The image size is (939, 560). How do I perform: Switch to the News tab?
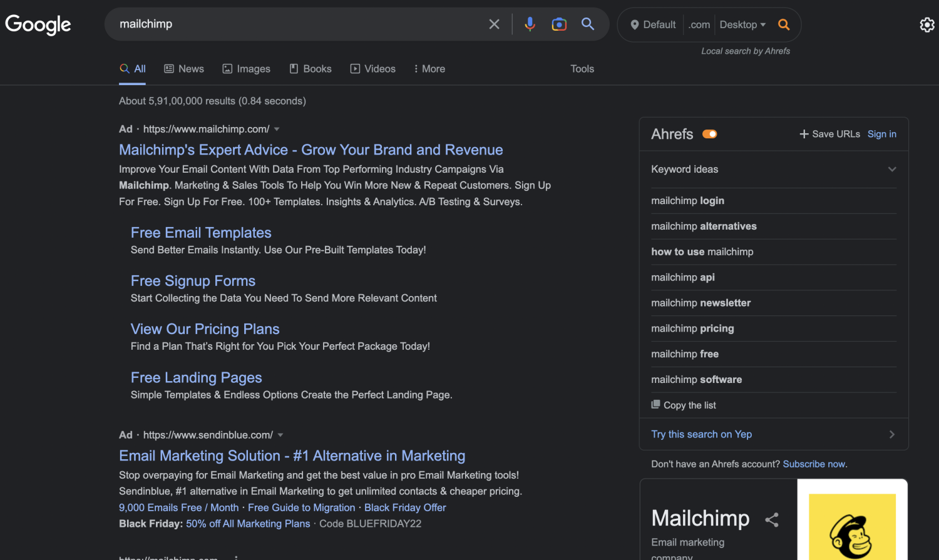point(184,69)
